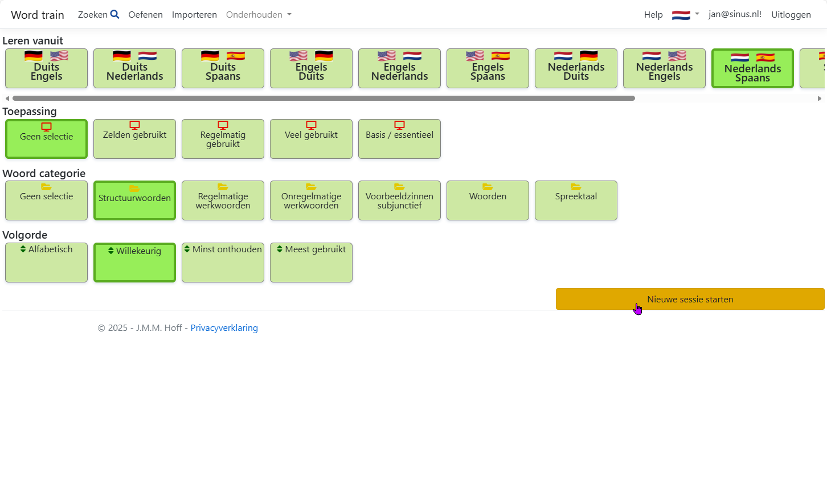Click Uitloggen to log out
Screen dimensions: 827x504
tap(791, 14)
